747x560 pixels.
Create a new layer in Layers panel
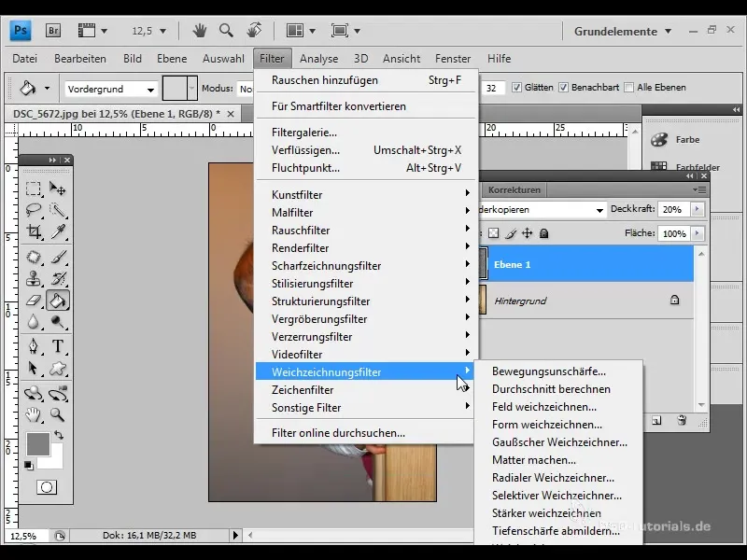click(x=656, y=421)
